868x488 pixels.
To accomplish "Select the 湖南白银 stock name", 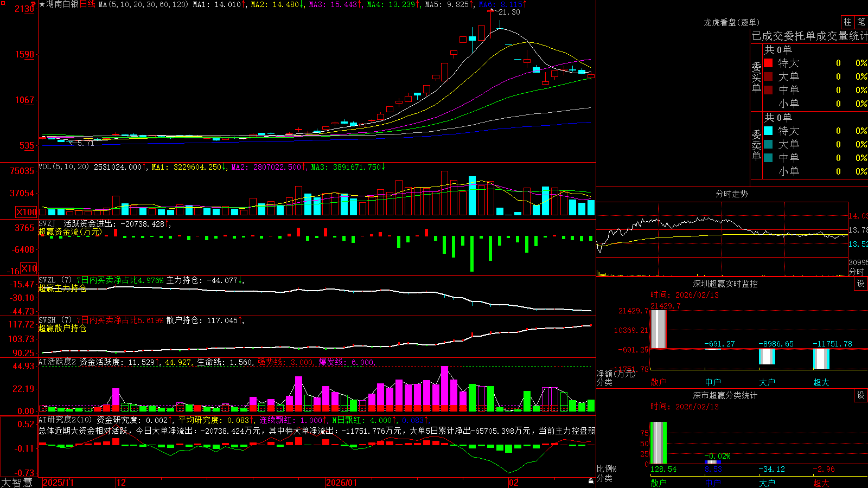I will click(x=62, y=4).
